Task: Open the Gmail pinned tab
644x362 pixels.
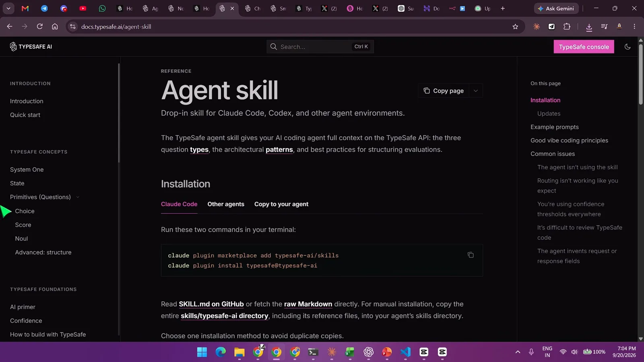Action: click(x=25, y=8)
